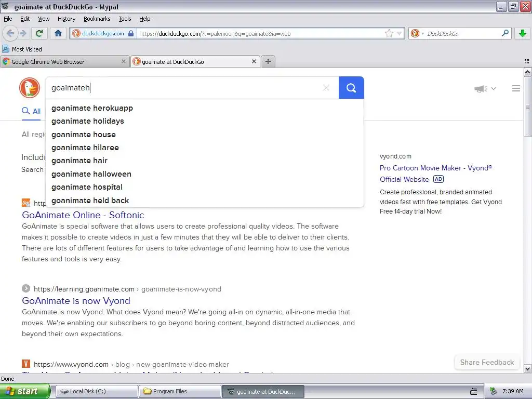The width and height of the screenshot is (532, 399).
Task: Open GoAnimate Online - Softonic result
Action: pos(83,215)
